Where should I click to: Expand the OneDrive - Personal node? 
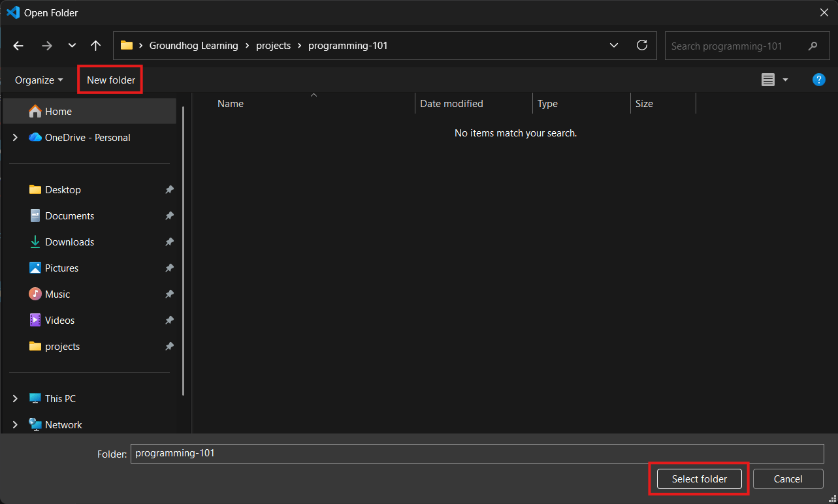point(15,138)
